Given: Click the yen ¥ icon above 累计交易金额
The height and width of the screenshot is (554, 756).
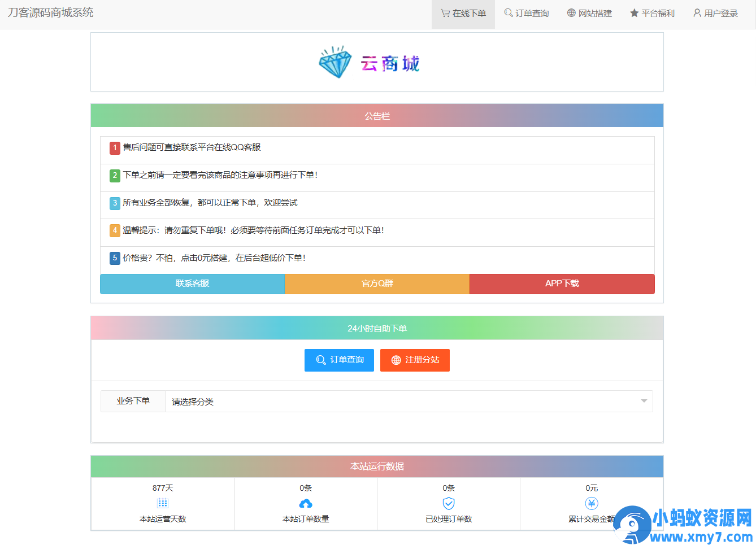Looking at the screenshot, I should 591,503.
